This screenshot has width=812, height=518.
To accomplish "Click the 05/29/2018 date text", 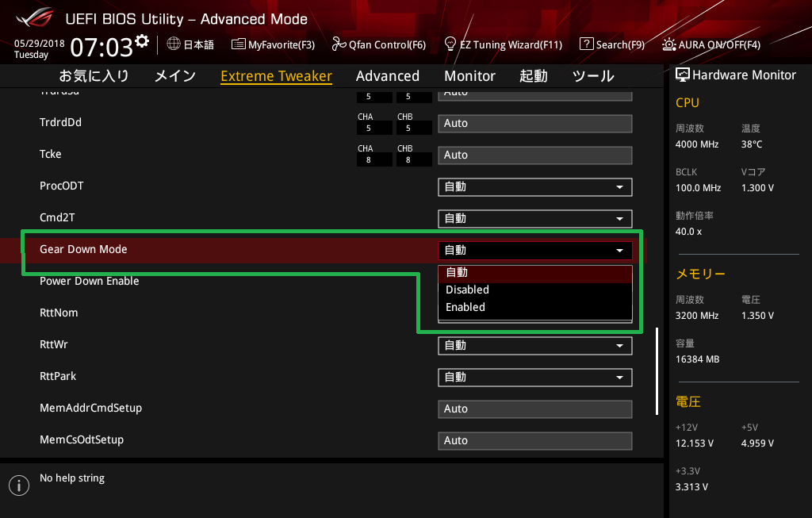I will (40, 44).
